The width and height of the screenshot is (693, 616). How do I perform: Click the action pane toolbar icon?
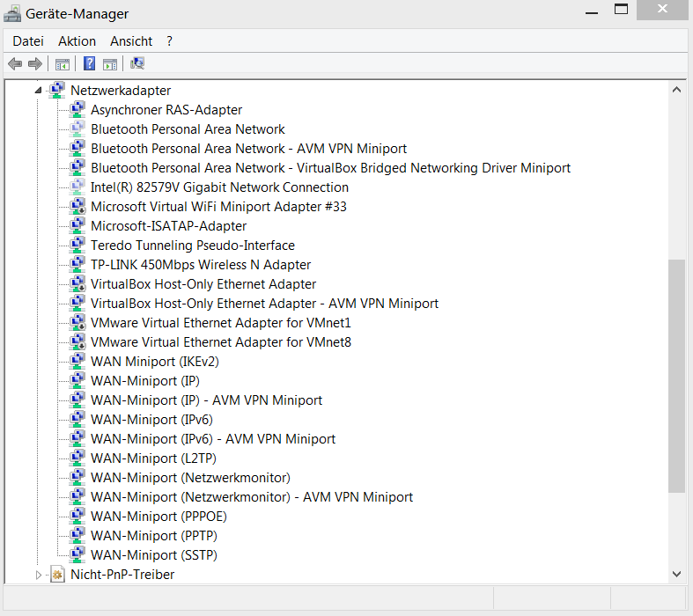point(110,64)
